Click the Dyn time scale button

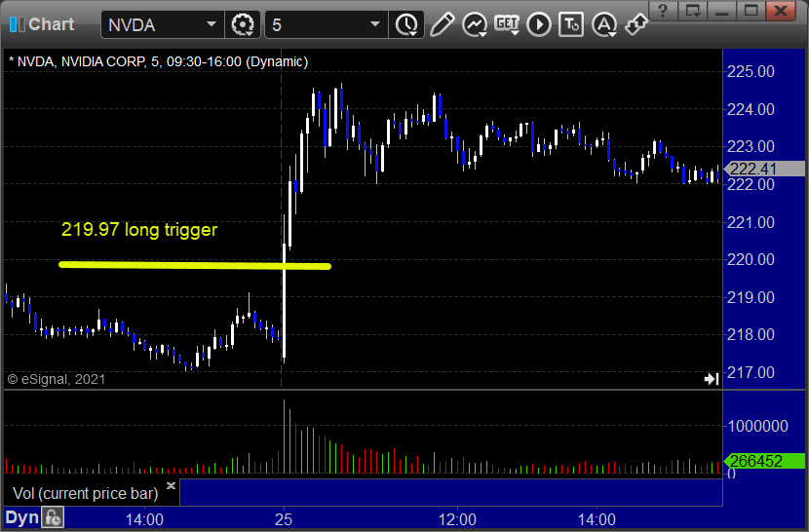[x=22, y=517]
